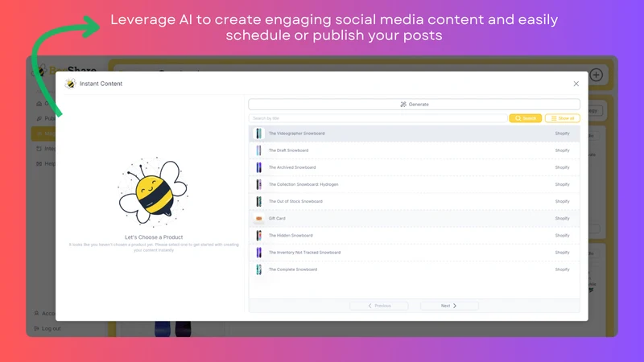Close the Instant Content dialog
Viewport: 644px width, 362px height.
576,84
